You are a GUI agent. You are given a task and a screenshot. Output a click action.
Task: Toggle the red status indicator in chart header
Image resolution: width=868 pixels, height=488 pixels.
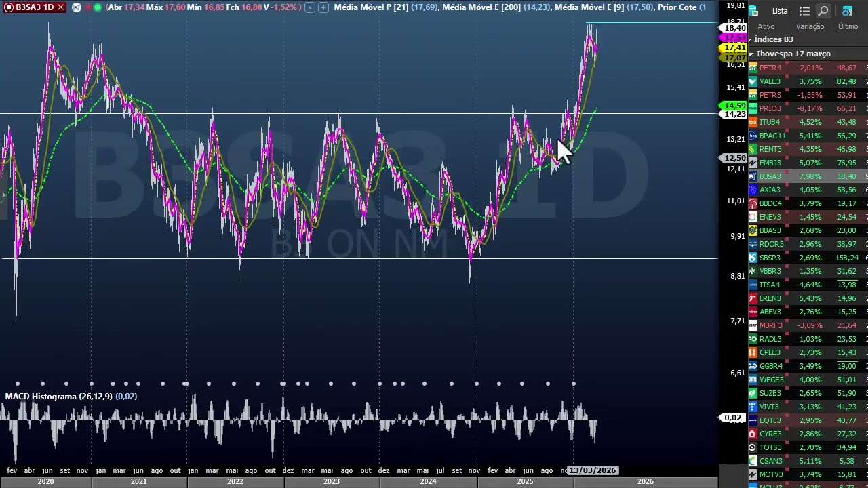tap(87, 7)
